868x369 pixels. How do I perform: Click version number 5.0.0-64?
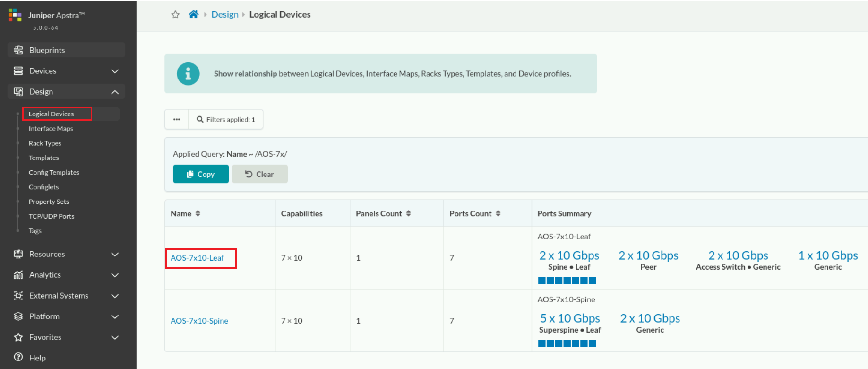coord(45,28)
